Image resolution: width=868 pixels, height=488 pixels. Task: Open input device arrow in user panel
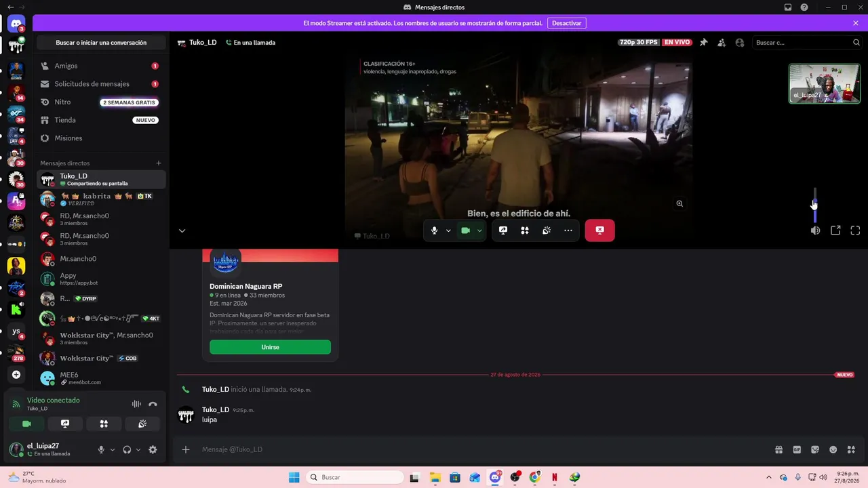[113, 449]
